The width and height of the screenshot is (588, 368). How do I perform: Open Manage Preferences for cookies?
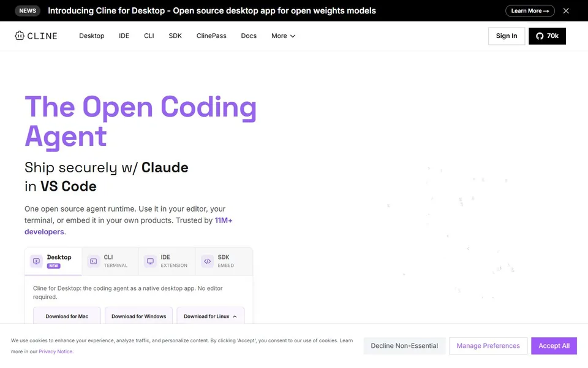click(x=488, y=346)
